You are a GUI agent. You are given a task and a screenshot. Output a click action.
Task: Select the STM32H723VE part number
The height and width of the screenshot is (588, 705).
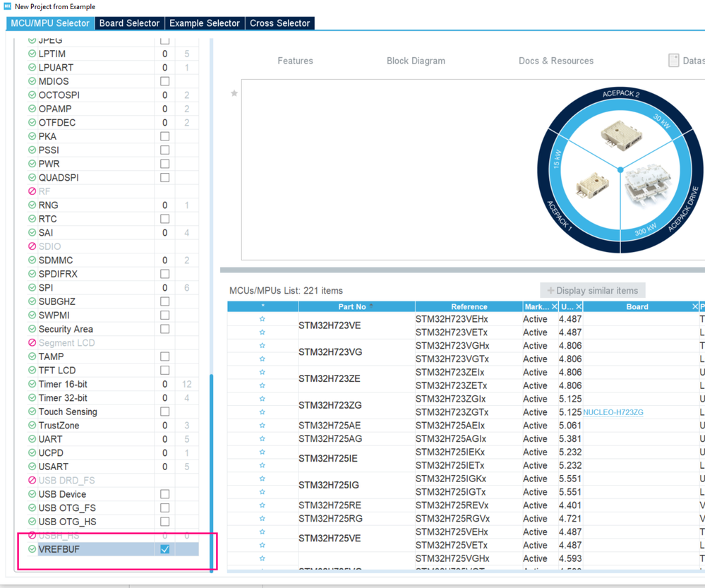330,325
